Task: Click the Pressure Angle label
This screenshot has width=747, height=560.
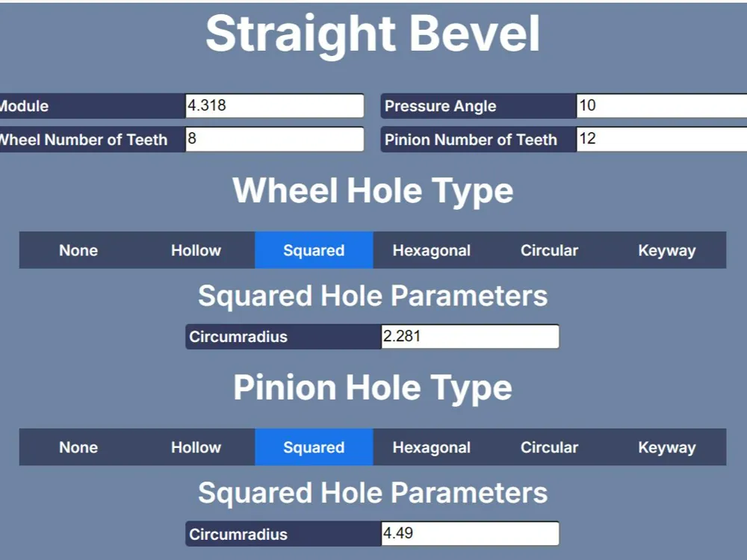Action: (x=440, y=106)
